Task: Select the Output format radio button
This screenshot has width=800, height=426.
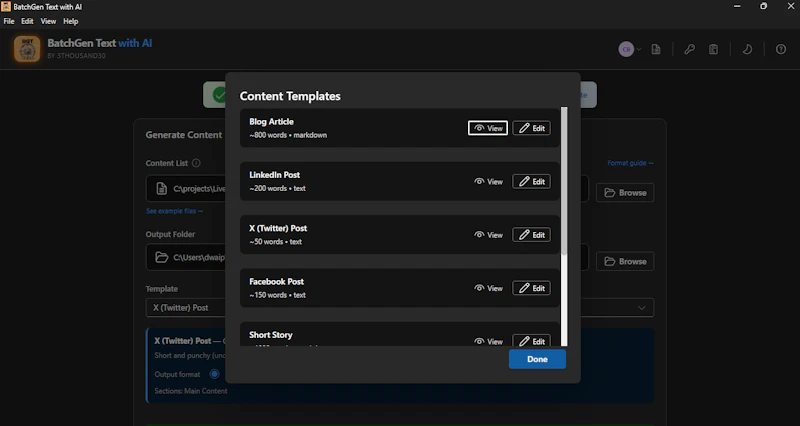Action: coord(214,374)
